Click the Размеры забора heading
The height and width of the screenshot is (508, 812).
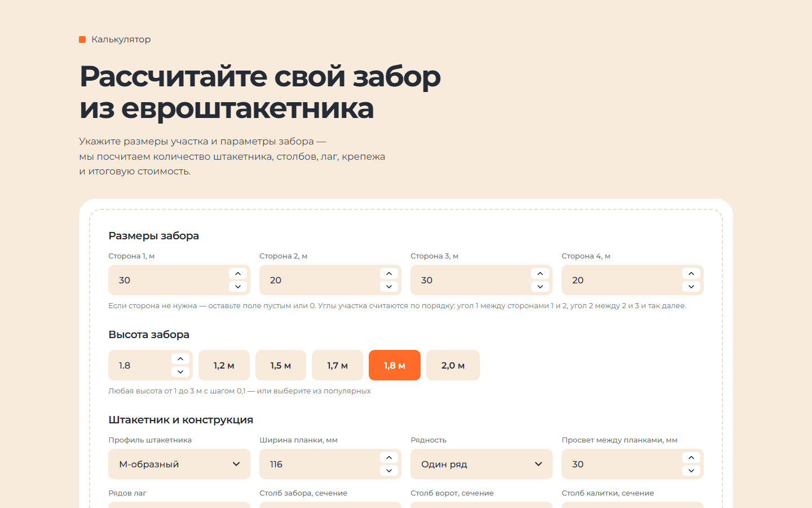[153, 236]
